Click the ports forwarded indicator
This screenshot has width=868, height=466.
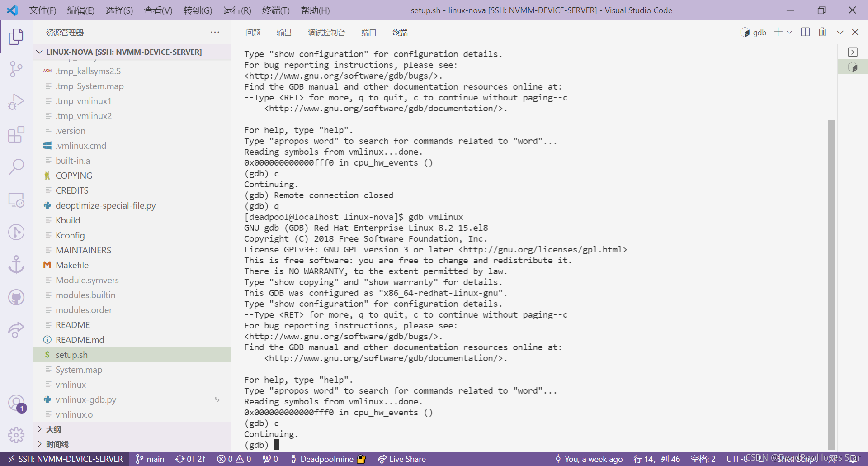click(270, 459)
